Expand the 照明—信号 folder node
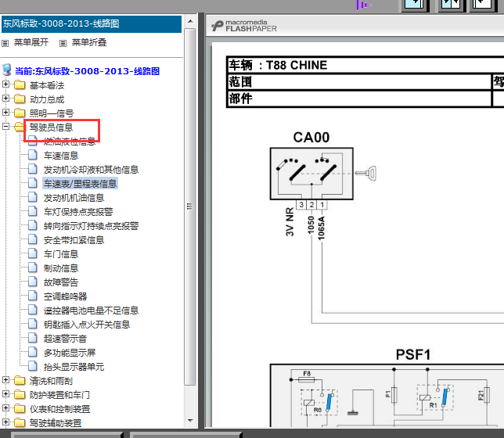This screenshot has width=504, height=438. (5, 113)
